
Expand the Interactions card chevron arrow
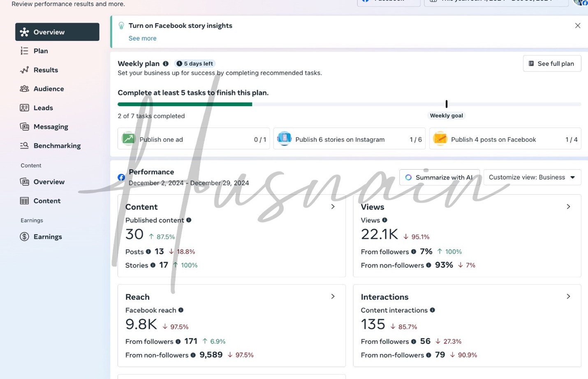point(568,296)
